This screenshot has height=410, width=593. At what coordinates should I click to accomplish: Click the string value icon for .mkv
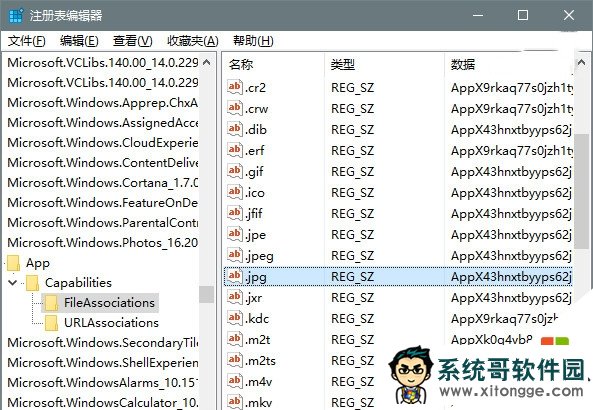234,402
